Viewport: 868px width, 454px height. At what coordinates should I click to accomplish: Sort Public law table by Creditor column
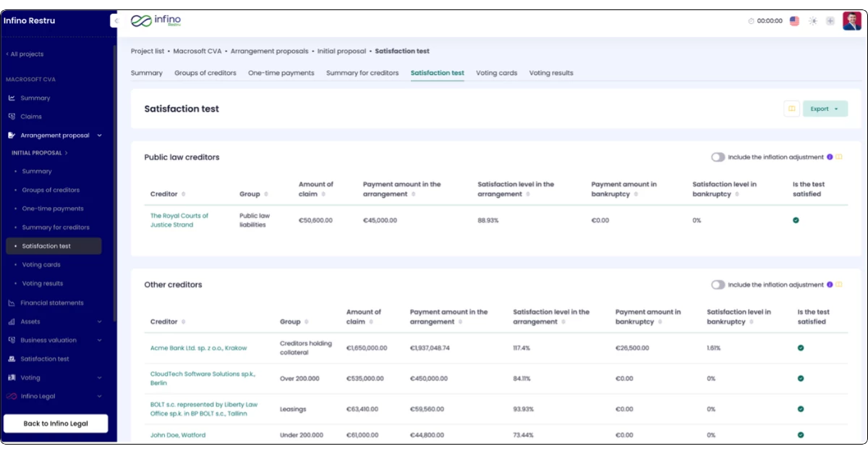click(x=184, y=194)
